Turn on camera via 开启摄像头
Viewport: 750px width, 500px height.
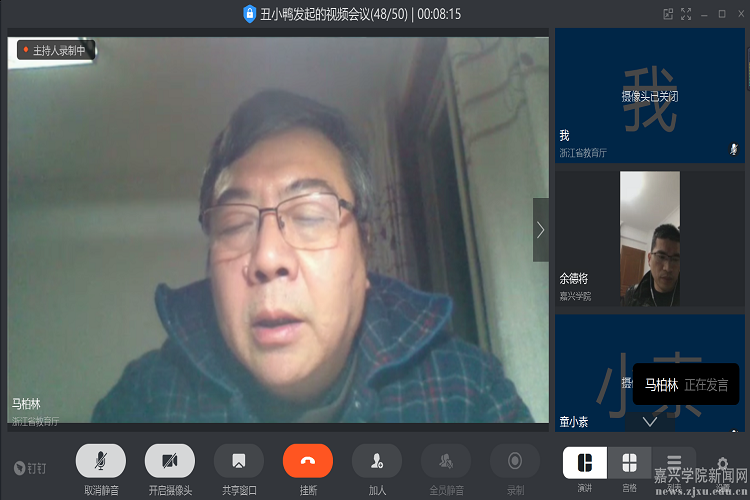tap(170, 460)
